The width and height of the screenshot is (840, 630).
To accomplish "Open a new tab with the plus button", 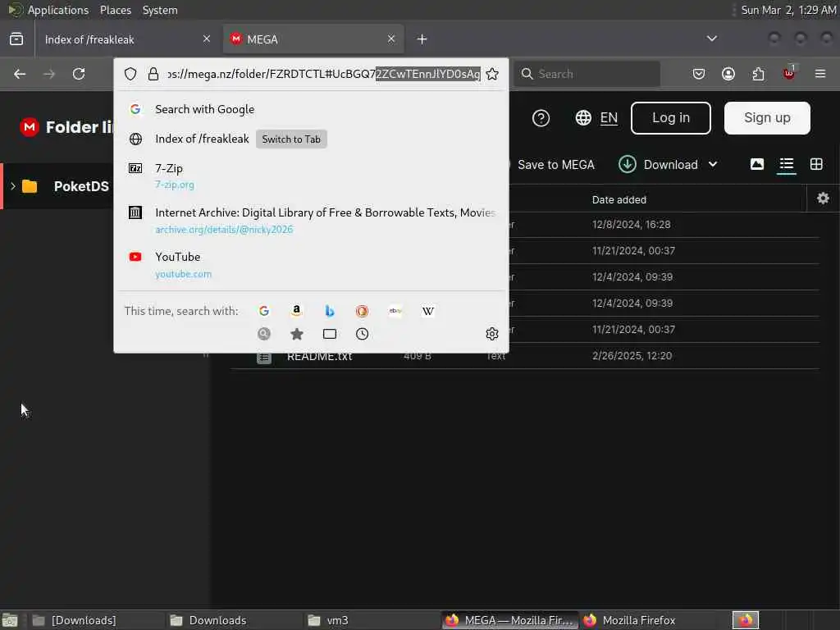I will (x=422, y=39).
